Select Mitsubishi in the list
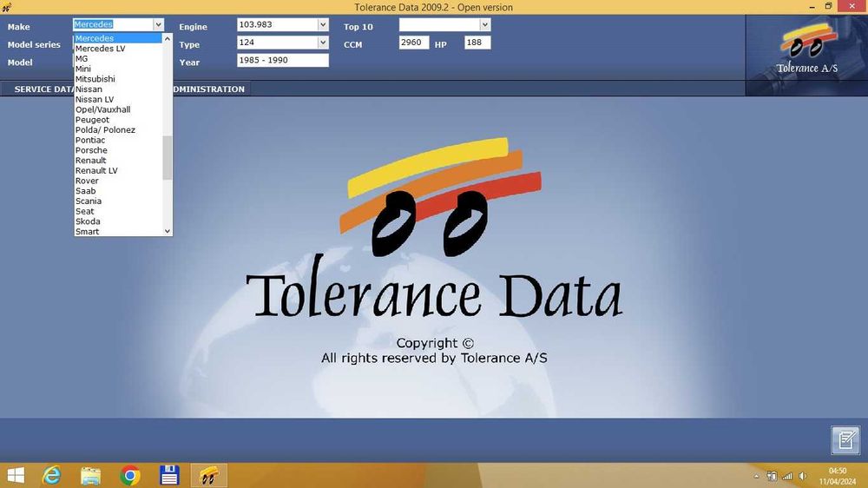Image resolution: width=868 pixels, height=488 pixels. [x=118, y=79]
